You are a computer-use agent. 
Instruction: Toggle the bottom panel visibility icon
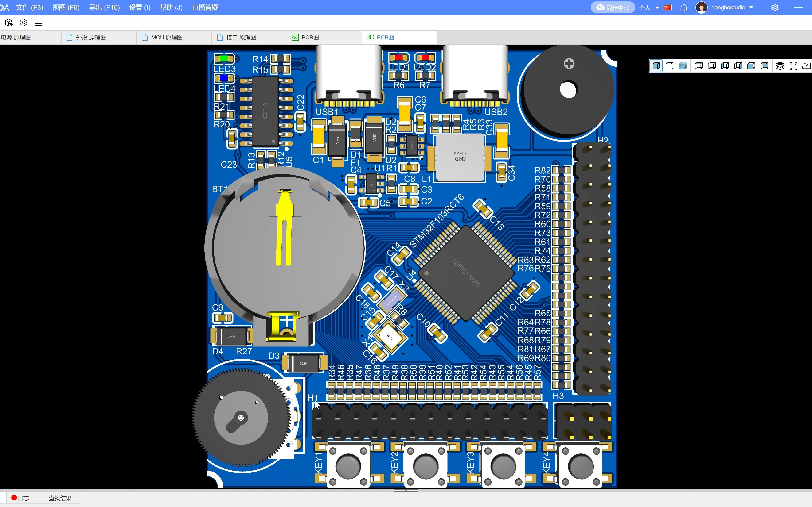point(38,23)
